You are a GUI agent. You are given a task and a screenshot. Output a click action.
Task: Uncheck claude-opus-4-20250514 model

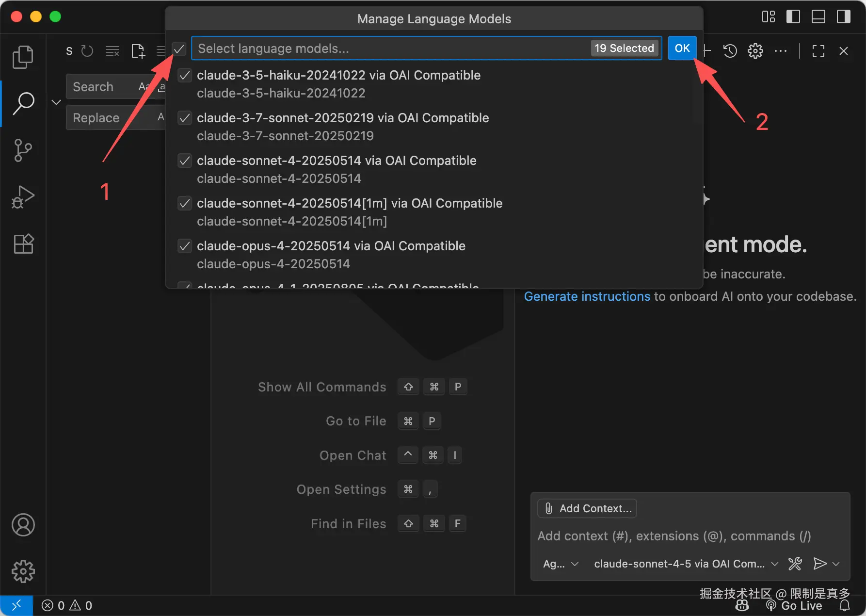(185, 246)
